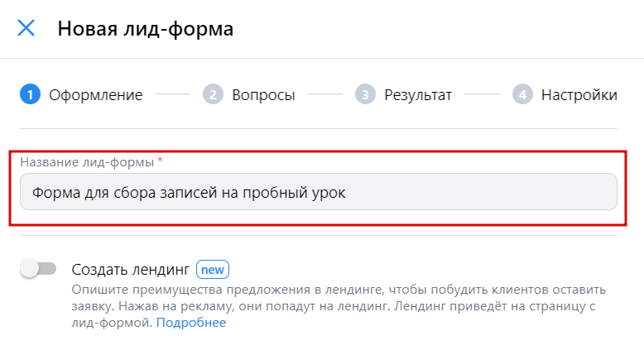Click the landing description paragraph text
This screenshot has width=644, height=350.
[339, 305]
